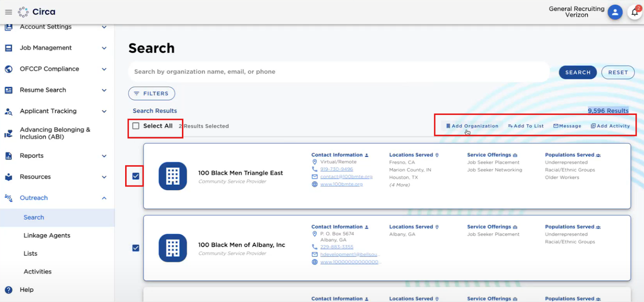Click the Message action
644x302 pixels.
click(x=568, y=126)
